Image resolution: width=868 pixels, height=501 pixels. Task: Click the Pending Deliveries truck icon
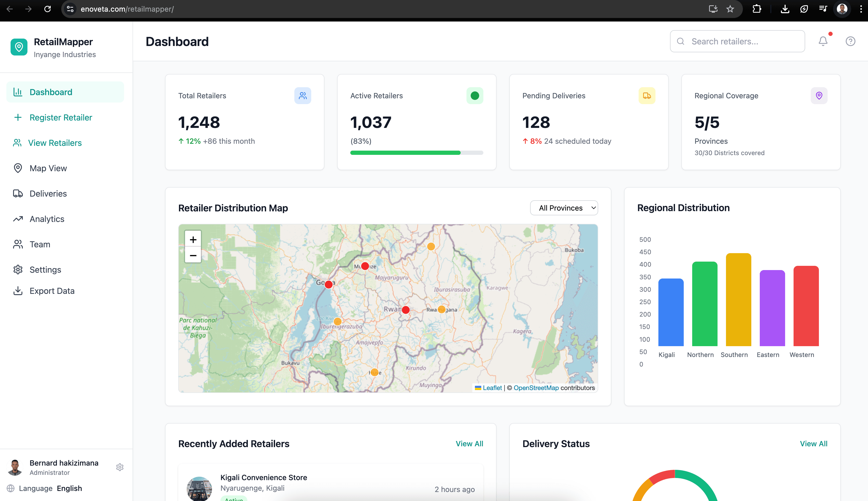[647, 96]
